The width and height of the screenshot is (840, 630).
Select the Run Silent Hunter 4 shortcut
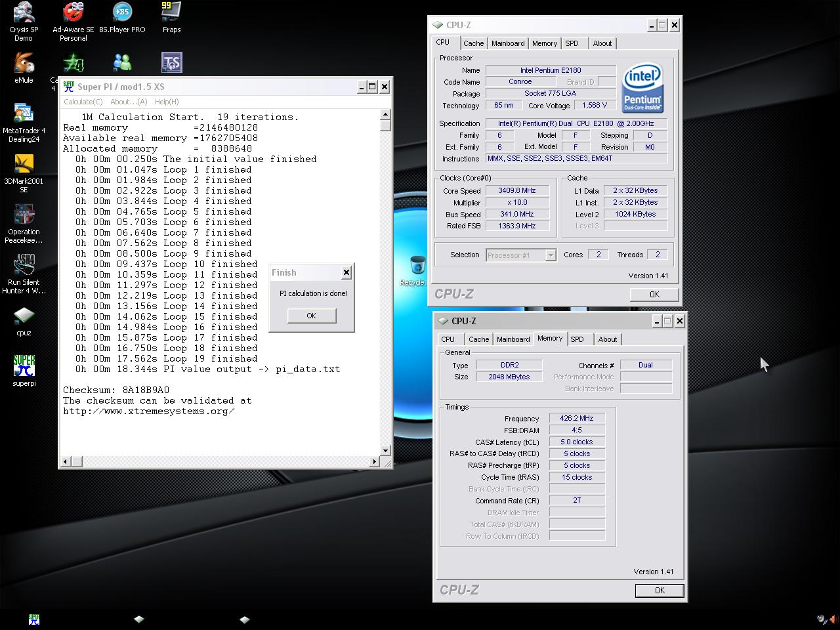click(x=24, y=274)
